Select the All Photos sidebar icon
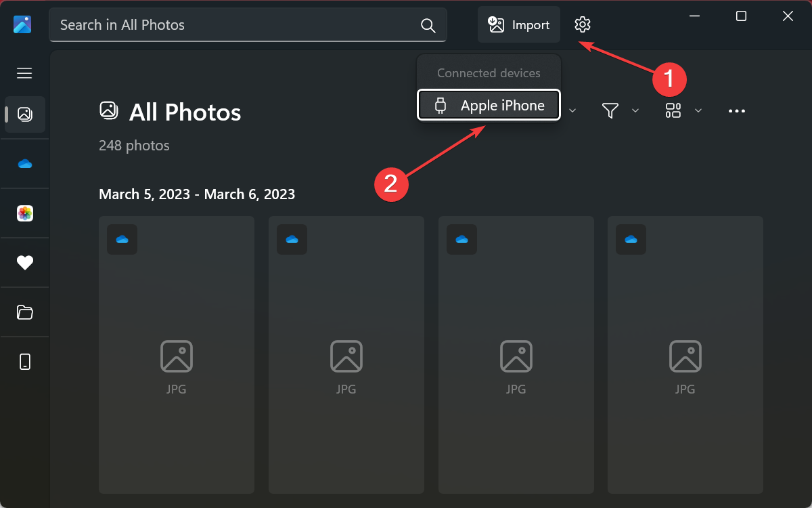Viewport: 812px width, 508px height. pos(25,114)
